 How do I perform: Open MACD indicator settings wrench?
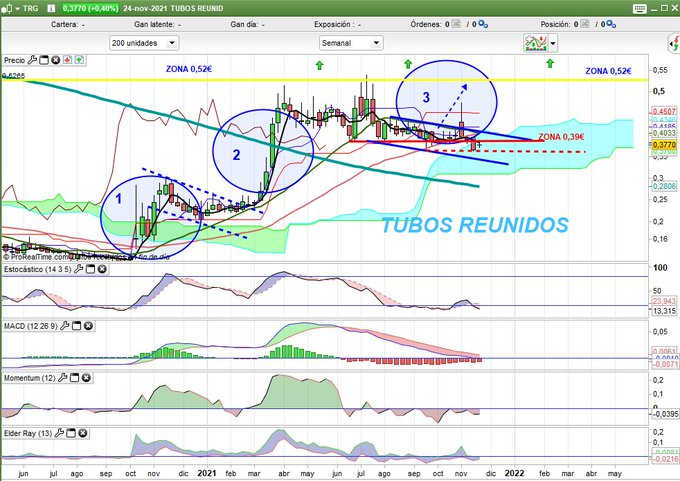tap(65, 325)
